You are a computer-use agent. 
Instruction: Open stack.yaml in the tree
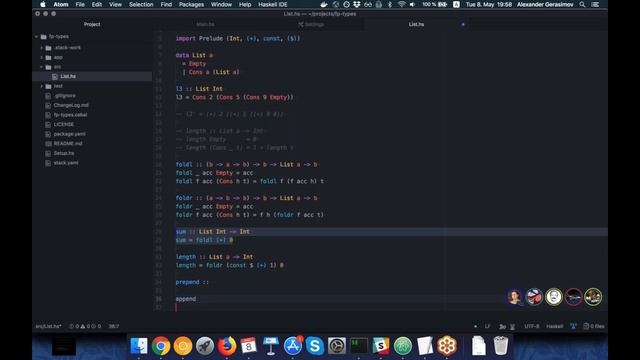(66, 163)
